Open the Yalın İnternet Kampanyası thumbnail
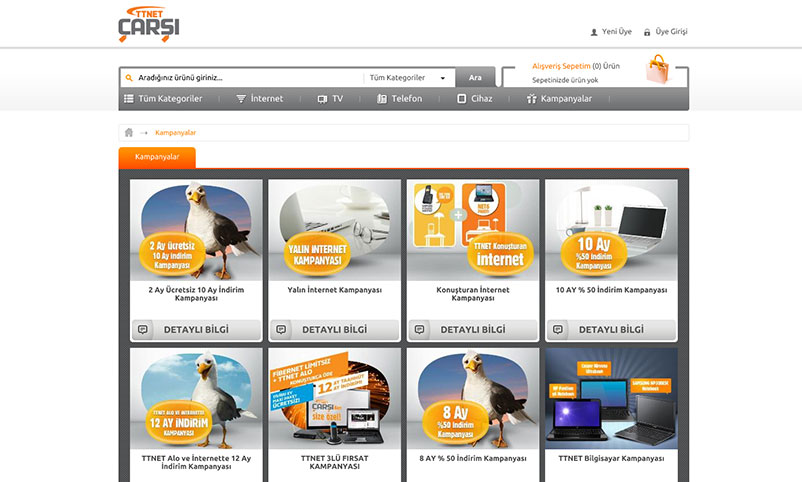This screenshot has width=802, height=482. (335, 230)
